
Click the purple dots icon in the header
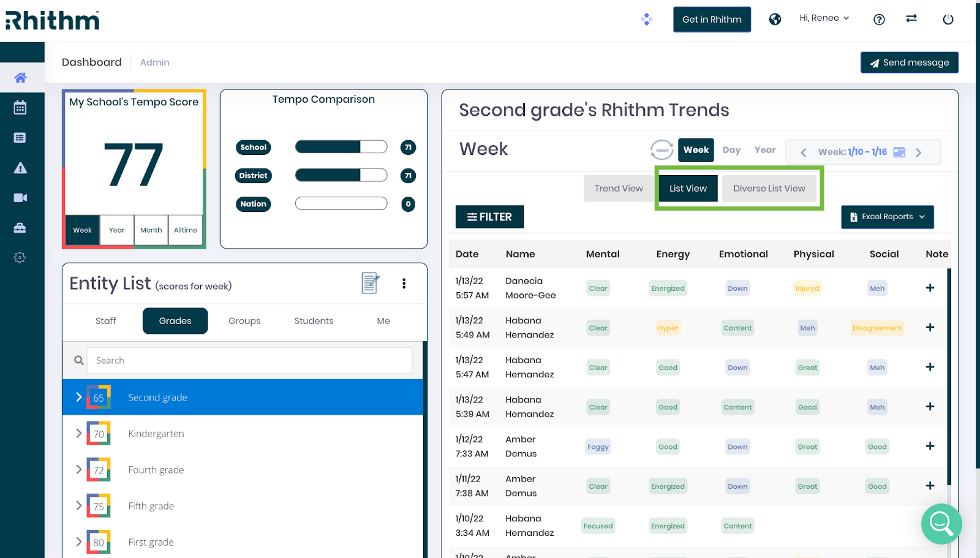pos(647,20)
